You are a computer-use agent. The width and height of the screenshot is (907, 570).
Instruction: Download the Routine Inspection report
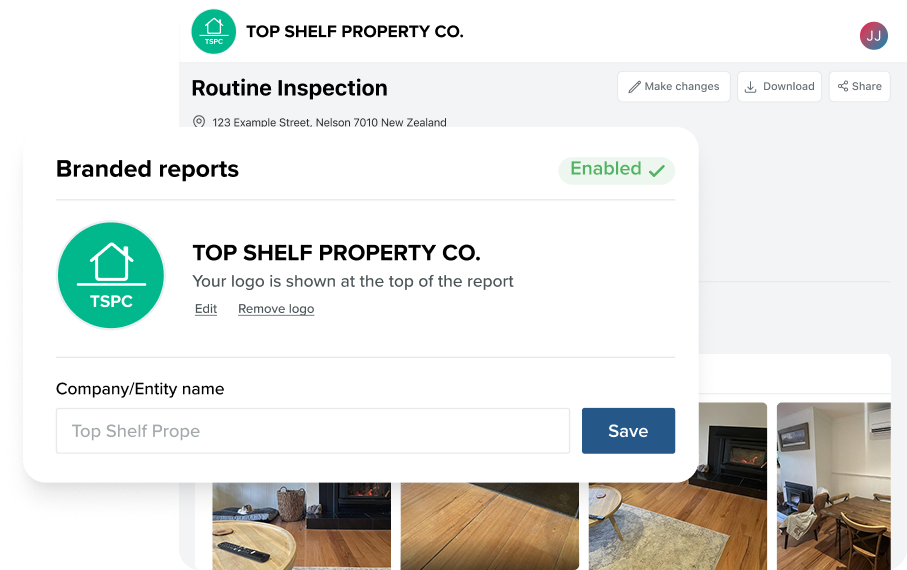tap(779, 87)
